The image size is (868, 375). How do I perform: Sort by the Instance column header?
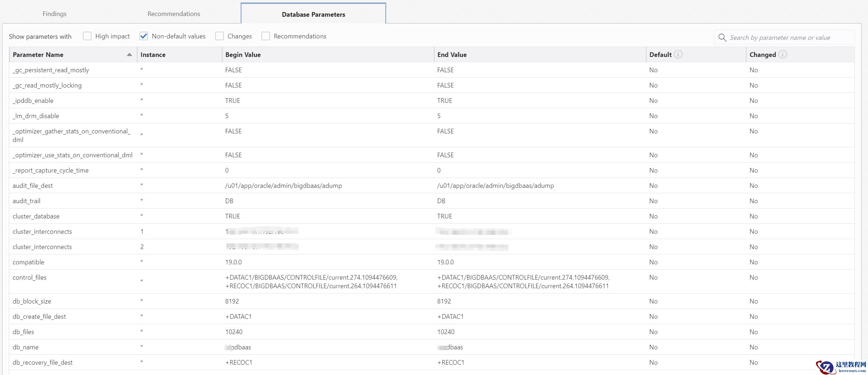click(x=153, y=55)
